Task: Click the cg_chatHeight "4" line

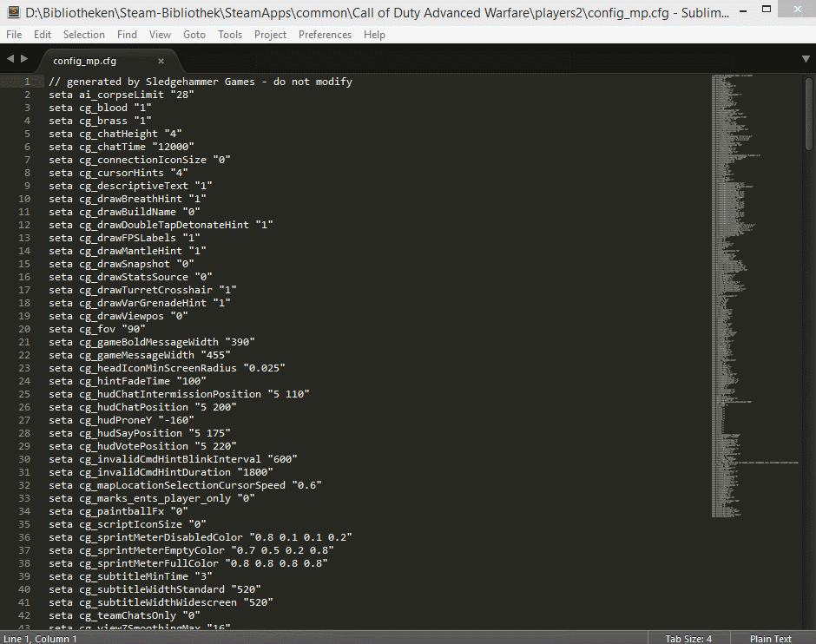Action: (x=115, y=134)
